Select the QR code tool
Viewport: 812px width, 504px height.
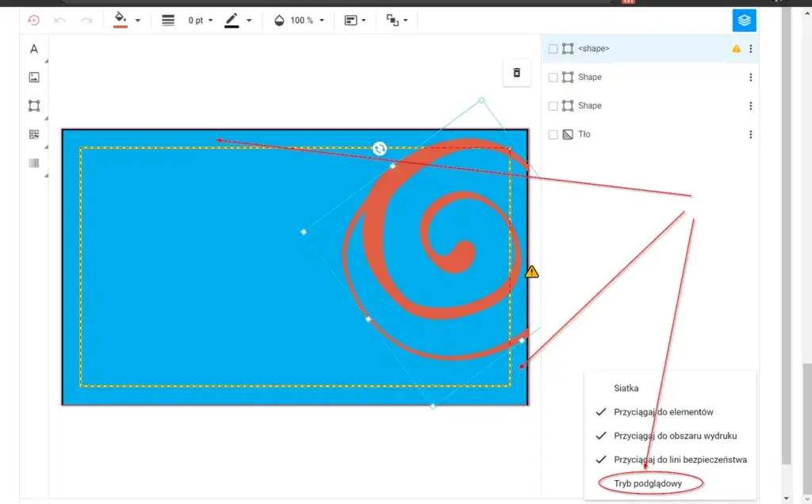[34, 135]
